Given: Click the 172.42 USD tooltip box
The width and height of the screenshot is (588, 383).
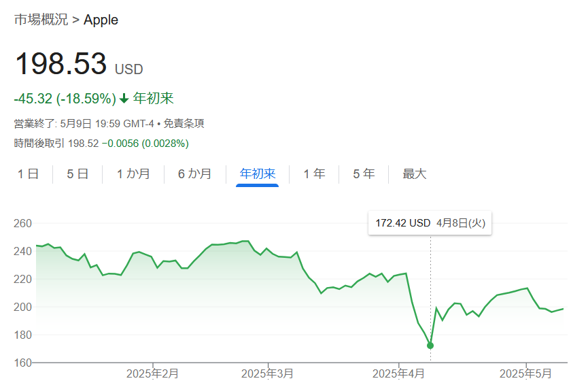Looking at the screenshot, I should 430,223.
